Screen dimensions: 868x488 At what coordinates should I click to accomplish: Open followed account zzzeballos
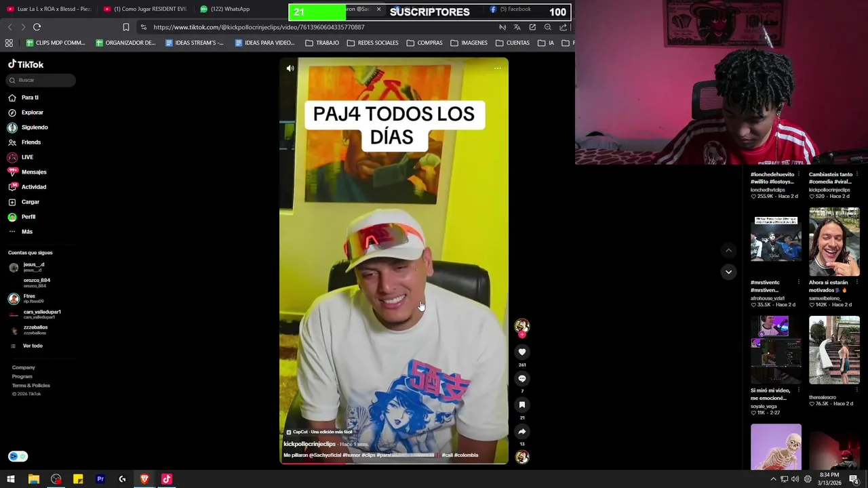[x=28, y=329]
